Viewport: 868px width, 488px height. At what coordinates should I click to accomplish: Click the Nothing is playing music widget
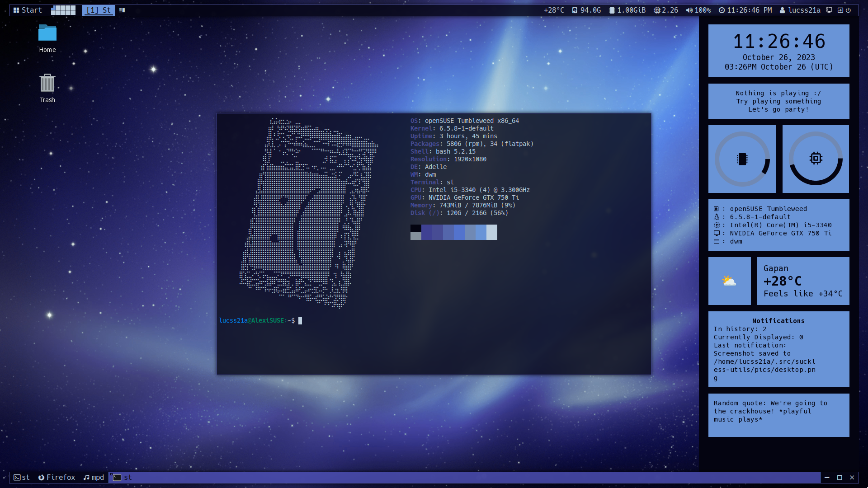coord(778,101)
